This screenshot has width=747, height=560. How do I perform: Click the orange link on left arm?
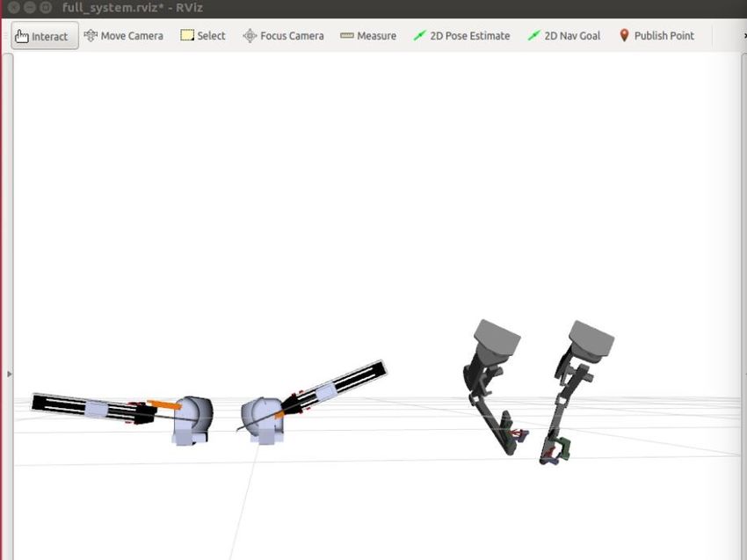(x=164, y=405)
